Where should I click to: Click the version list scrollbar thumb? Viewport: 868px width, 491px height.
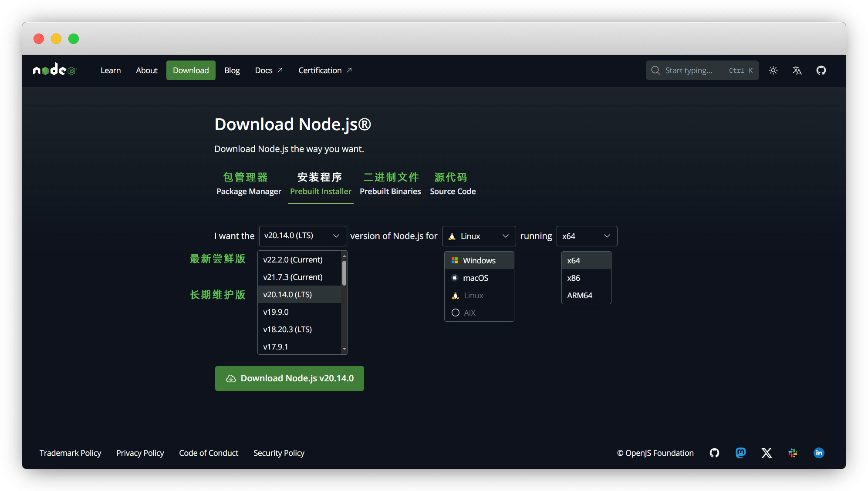(344, 273)
